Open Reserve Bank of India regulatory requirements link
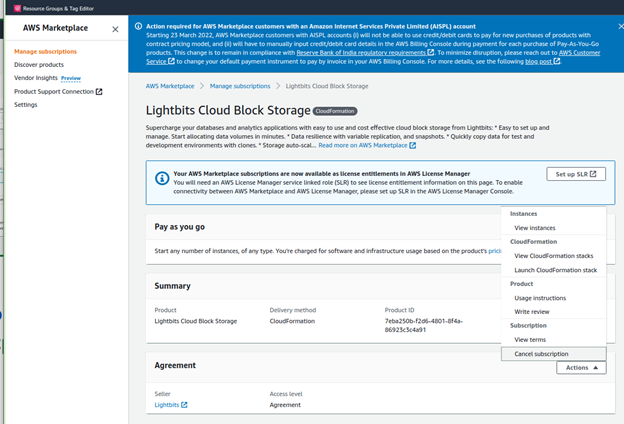This screenshot has width=624, height=424. point(361,53)
